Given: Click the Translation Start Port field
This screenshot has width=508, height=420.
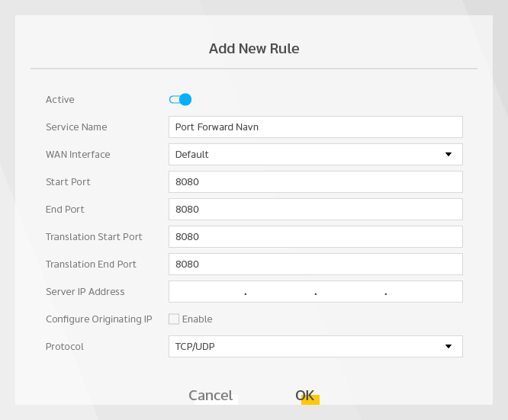Looking at the screenshot, I should pos(315,237).
